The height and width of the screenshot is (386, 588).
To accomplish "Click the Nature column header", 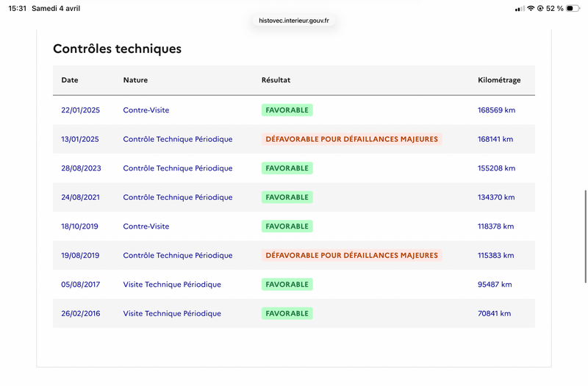I will coord(135,80).
